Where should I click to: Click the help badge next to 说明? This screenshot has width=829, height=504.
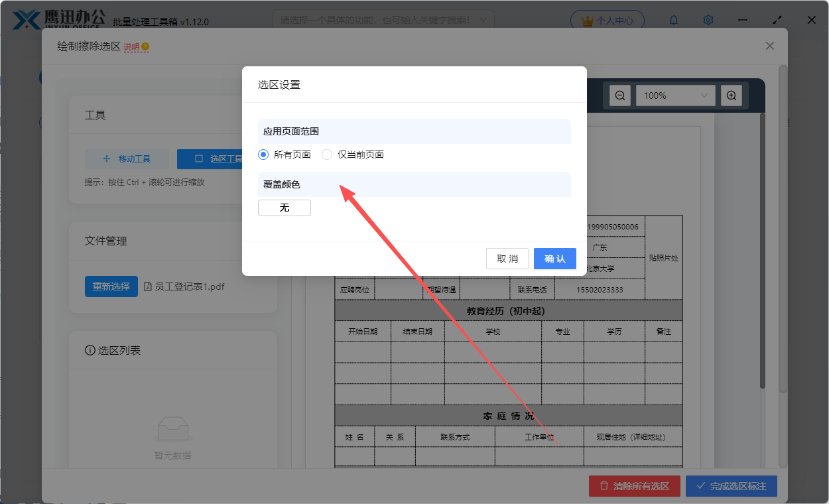pos(145,46)
